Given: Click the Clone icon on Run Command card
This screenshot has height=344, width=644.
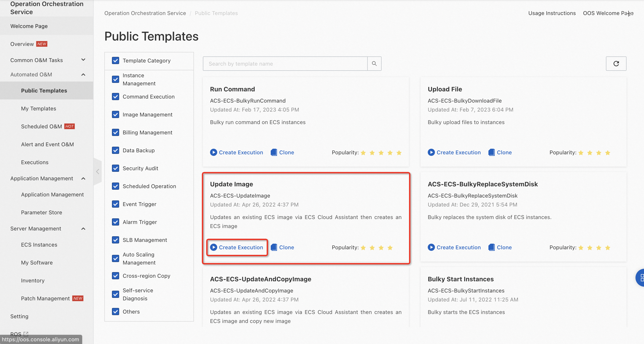Looking at the screenshot, I should (x=274, y=152).
